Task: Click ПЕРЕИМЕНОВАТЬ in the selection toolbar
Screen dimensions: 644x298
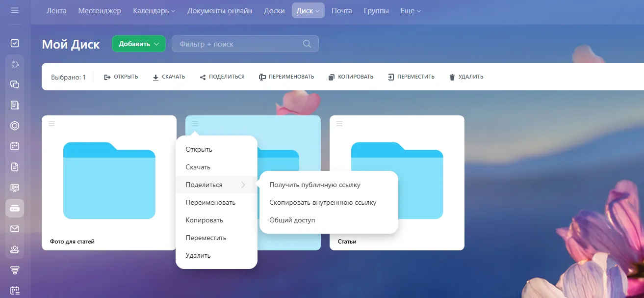Action: pos(286,77)
